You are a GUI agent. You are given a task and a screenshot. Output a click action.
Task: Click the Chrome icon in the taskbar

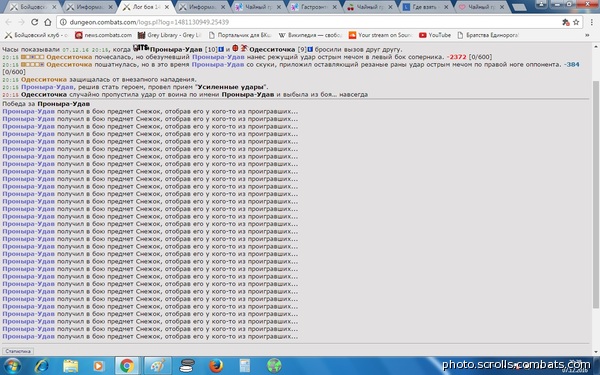[127, 366]
